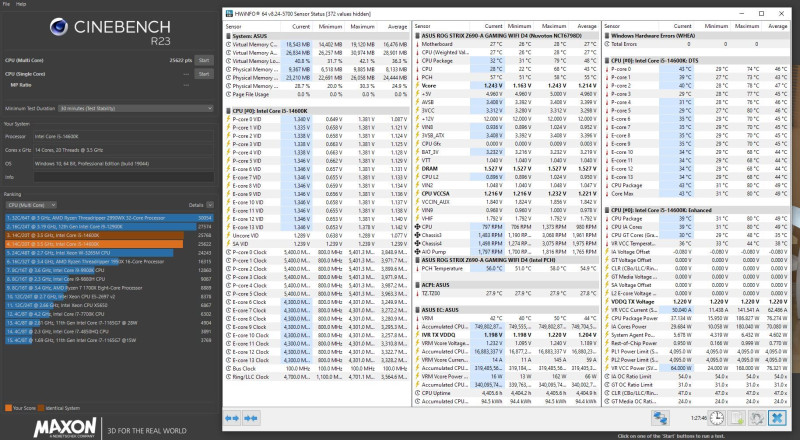Start the CPU Multi Core test
Image resolution: width=800 pixels, height=440 pixels.
(204, 60)
